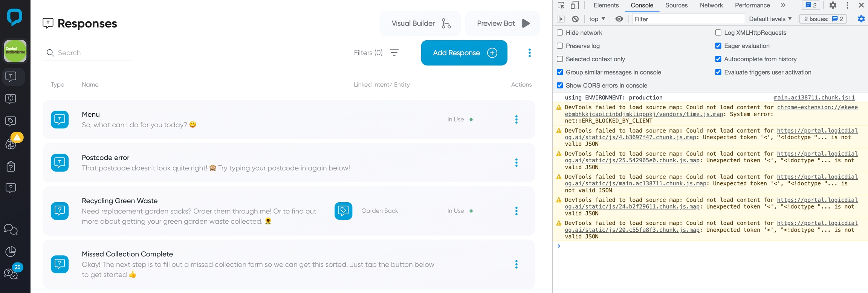Screen dimensions: 868x293
Task: Click the Visual Builder flow icon
Action: (446, 23)
